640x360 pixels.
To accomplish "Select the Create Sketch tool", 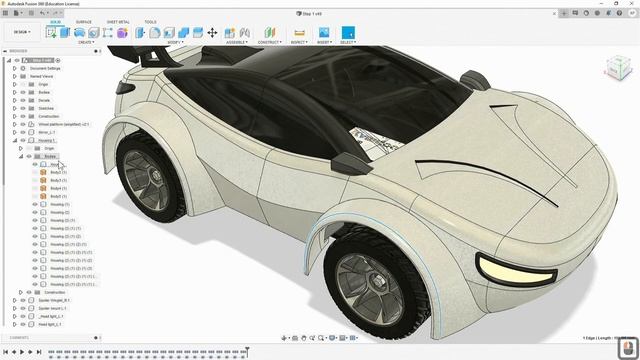I will (x=51, y=32).
